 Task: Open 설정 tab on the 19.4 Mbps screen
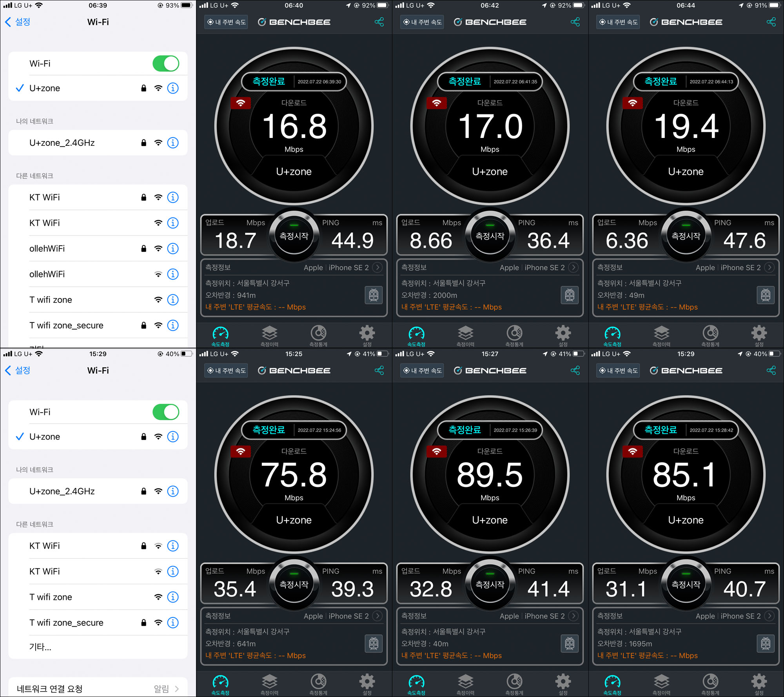click(x=759, y=336)
